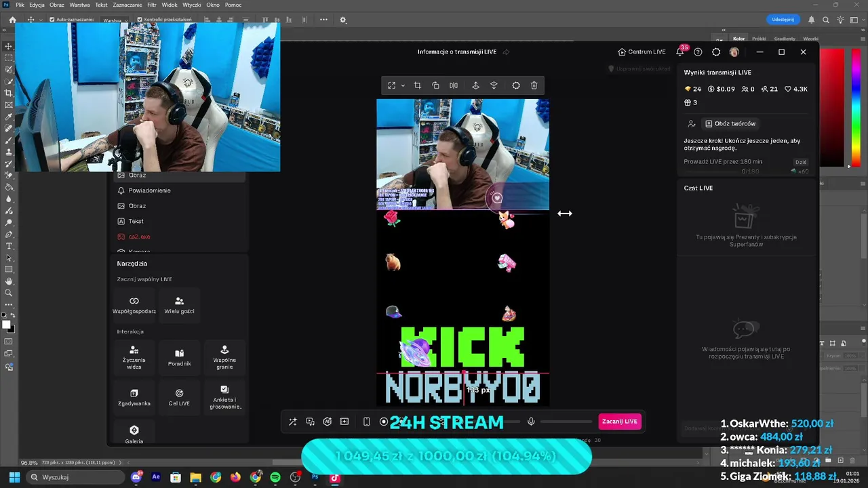Open the Windows Start menu
Image resolution: width=868 pixels, height=488 pixels.
(14, 477)
